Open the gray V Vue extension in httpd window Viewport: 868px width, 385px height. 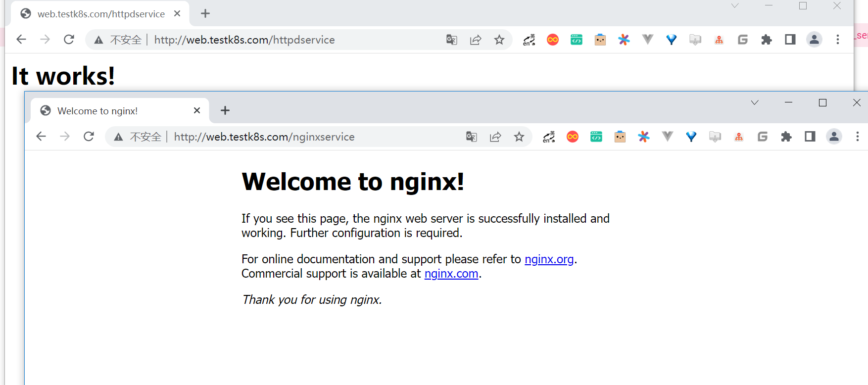click(648, 40)
